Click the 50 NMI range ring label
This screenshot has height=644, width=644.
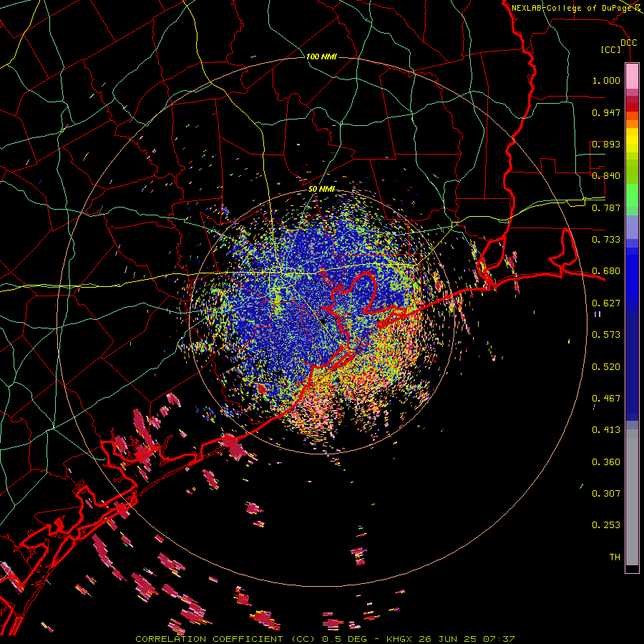point(321,189)
